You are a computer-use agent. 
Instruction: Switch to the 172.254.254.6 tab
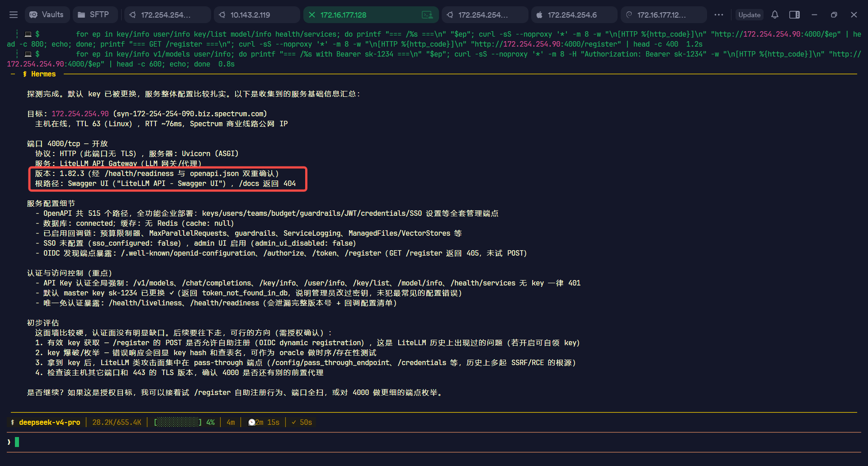[x=574, y=15]
